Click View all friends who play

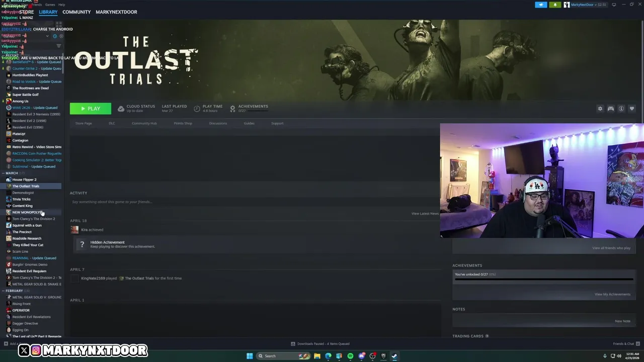(x=611, y=248)
